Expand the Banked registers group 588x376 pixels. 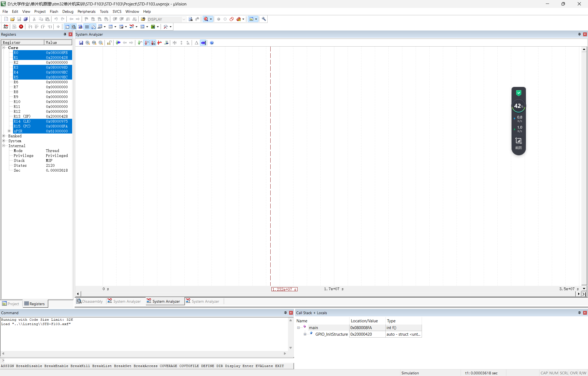(4, 136)
